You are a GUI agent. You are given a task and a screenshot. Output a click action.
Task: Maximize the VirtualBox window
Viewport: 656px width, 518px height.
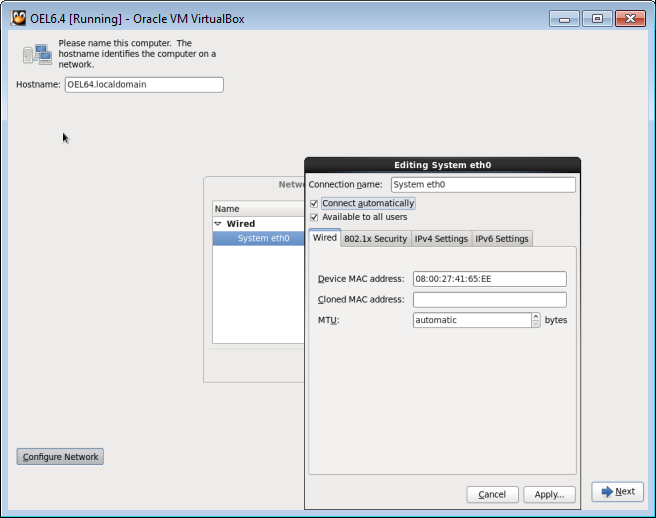pyautogui.click(x=597, y=19)
